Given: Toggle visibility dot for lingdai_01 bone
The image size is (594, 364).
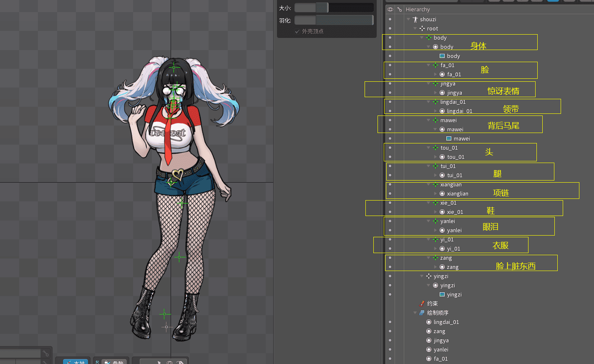Looking at the screenshot, I should pos(390,102).
